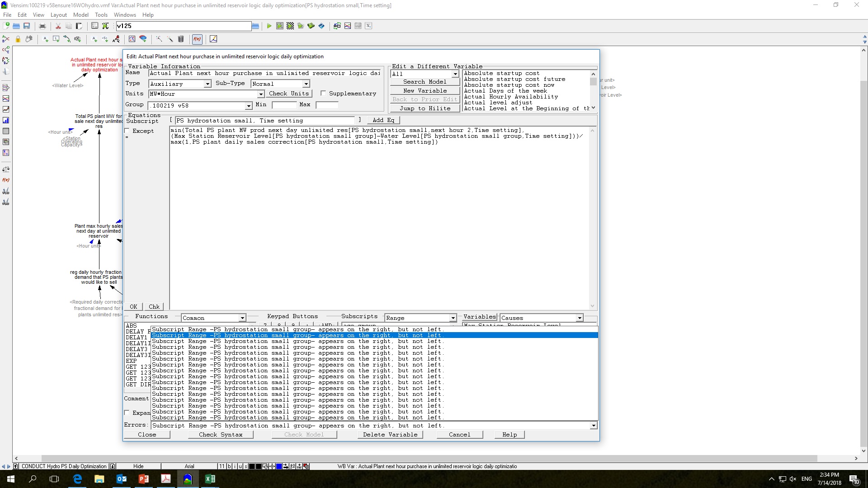Open the Subscripts Range dropdown
The image size is (868, 488).
(453, 318)
